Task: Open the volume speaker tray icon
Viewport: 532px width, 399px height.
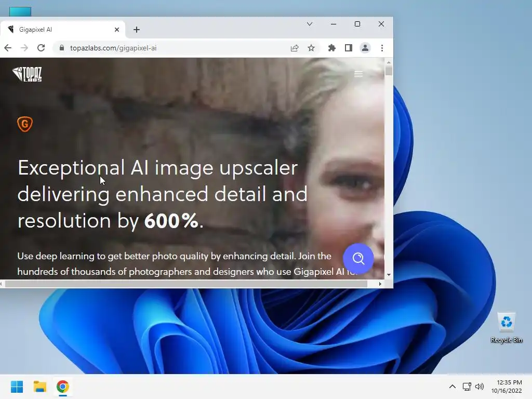Action: 480,387
